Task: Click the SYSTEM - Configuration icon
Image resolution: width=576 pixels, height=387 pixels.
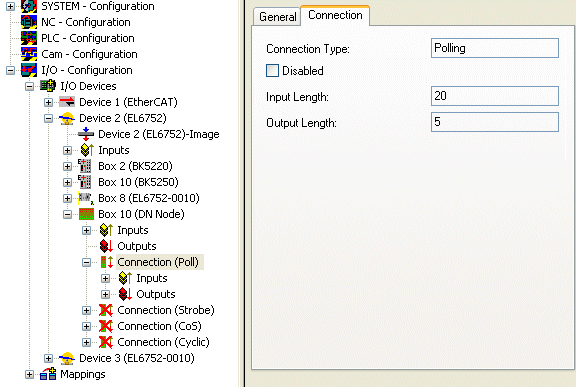Action: pos(29,6)
